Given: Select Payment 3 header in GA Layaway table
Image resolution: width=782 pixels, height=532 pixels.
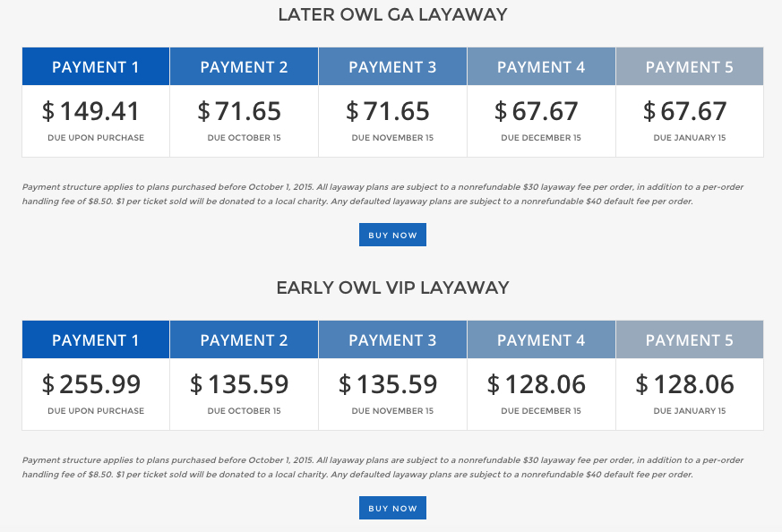Looking at the screenshot, I should pos(392,67).
